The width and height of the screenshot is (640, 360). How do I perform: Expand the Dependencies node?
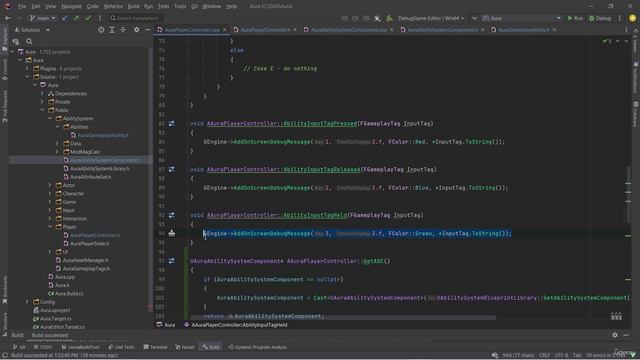(x=42, y=93)
